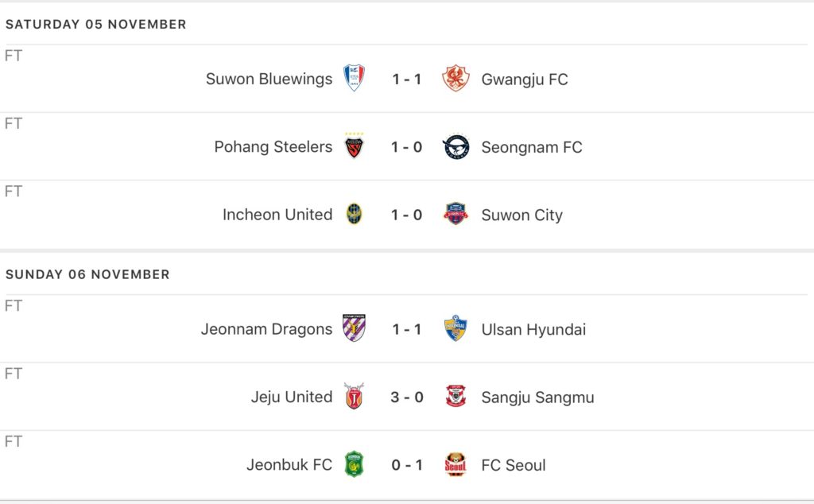Screen dimensions: 814x504
Task: Click the FC Seoul team crest
Action: [x=455, y=465]
